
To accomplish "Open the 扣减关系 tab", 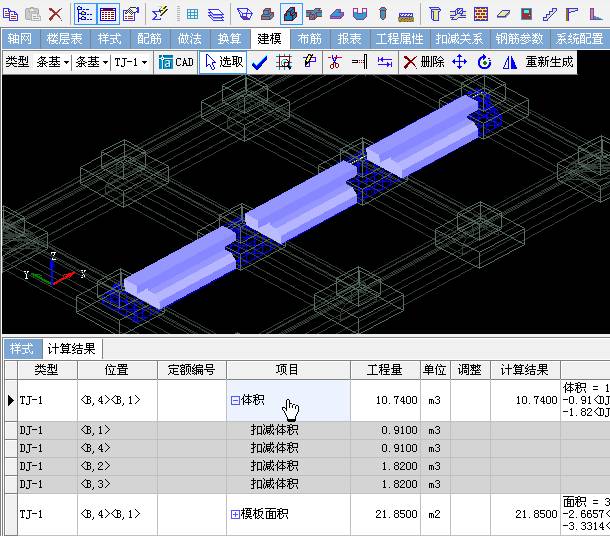I will point(459,39).
